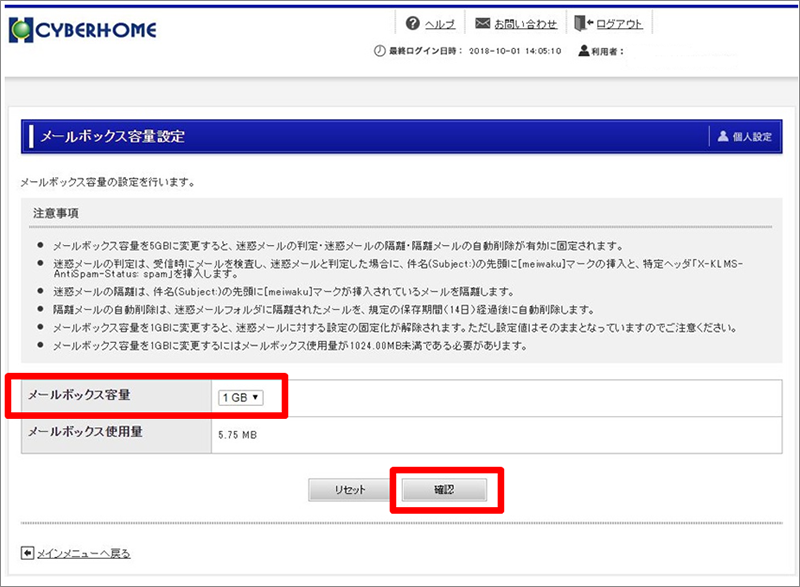The width and height of the screenshot is (800, 587).
Task: Click the 注意事項 section heading
Action: tap(55, 214)
